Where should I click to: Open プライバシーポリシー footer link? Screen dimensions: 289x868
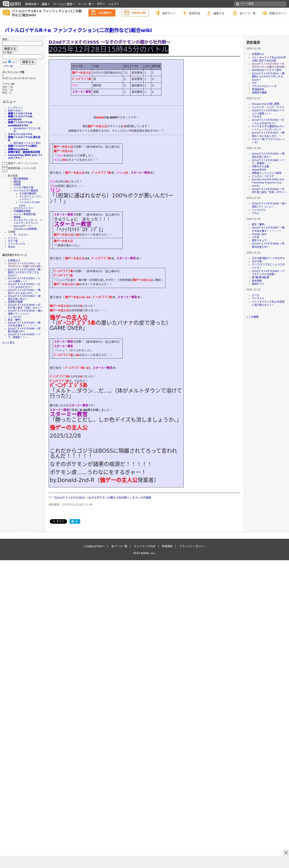(x=192, y=546)
